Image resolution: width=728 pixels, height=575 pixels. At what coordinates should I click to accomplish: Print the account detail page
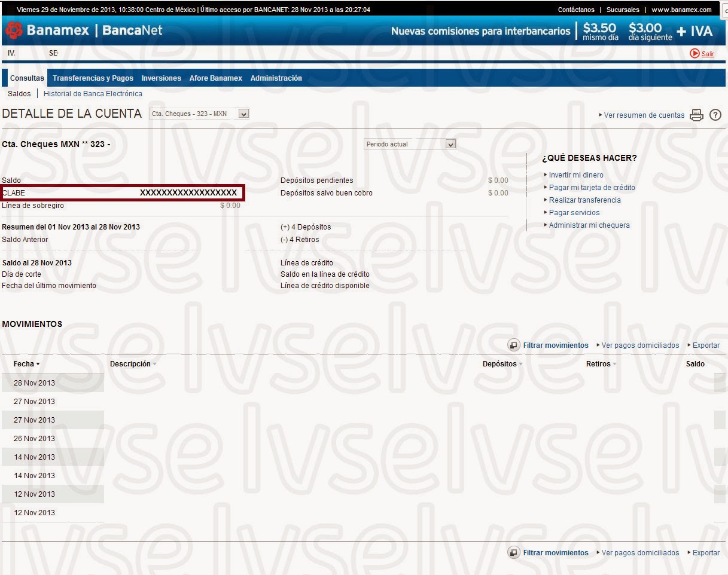(696, 115)
